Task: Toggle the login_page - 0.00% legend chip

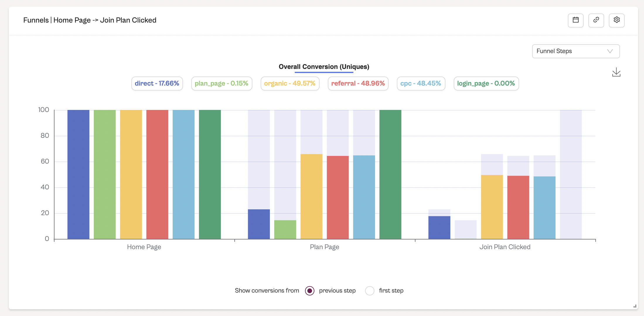Action: [x=486, y=84]
